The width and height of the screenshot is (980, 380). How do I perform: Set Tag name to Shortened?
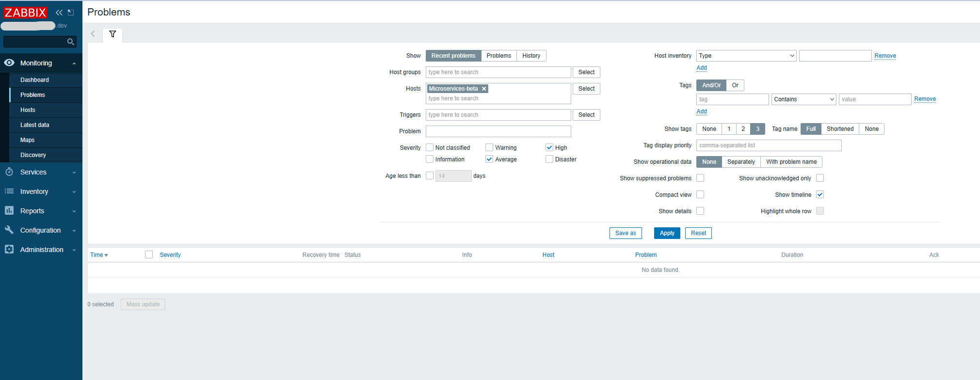tap(840, 129)
